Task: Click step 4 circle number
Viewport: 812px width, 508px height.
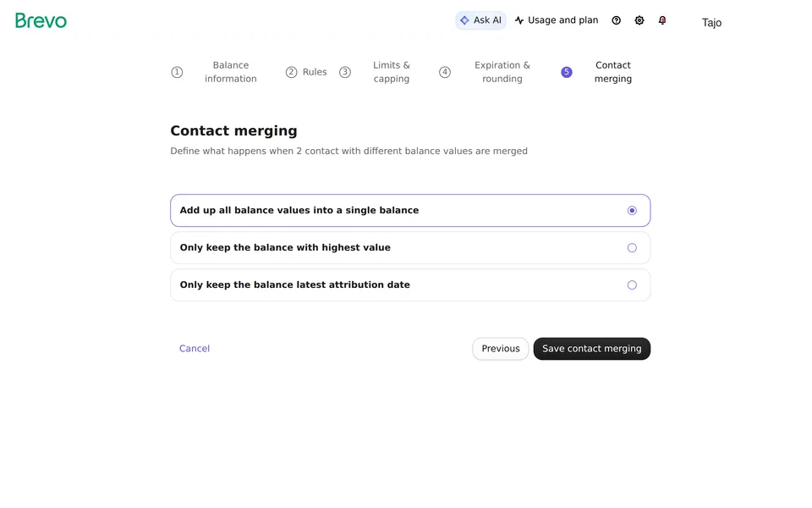Action: (445, 72)
